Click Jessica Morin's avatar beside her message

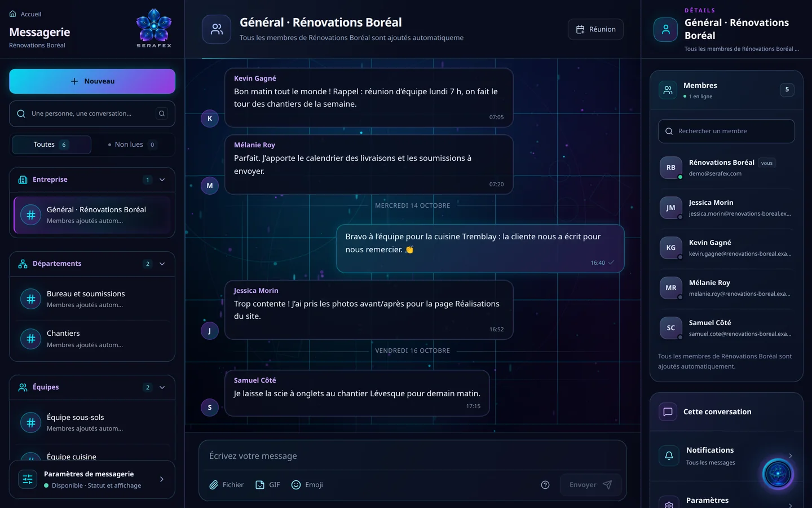point(210,331)
